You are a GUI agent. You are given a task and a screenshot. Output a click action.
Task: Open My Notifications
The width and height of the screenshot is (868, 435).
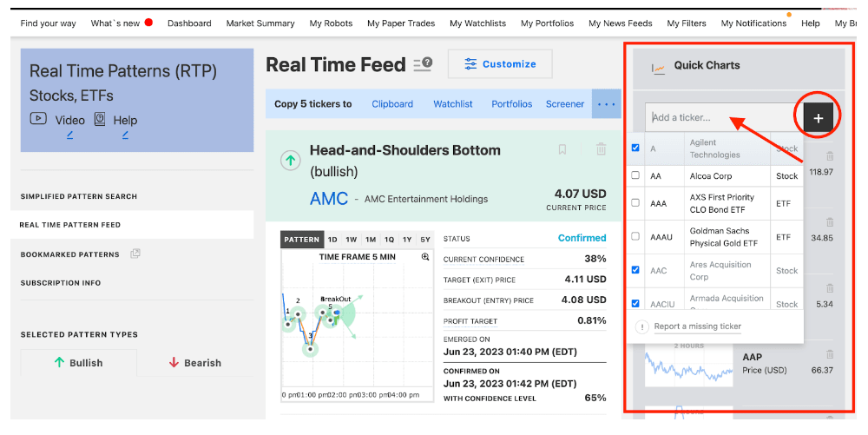tap(753, 23)
